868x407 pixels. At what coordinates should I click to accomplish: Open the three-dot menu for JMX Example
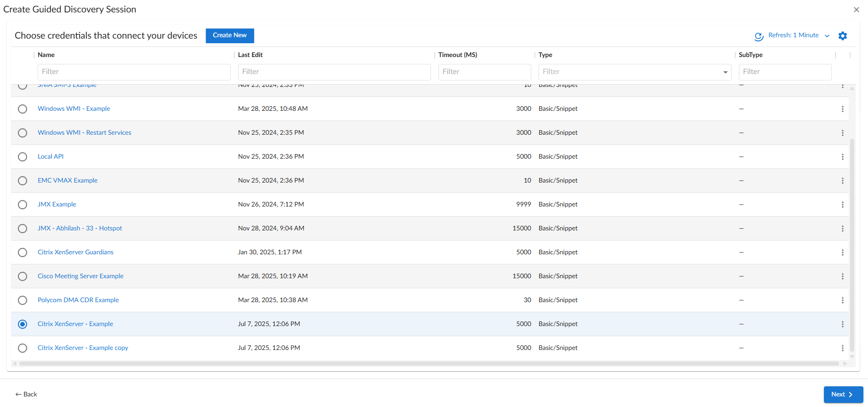pyautogui.click(x=842, y=205)
